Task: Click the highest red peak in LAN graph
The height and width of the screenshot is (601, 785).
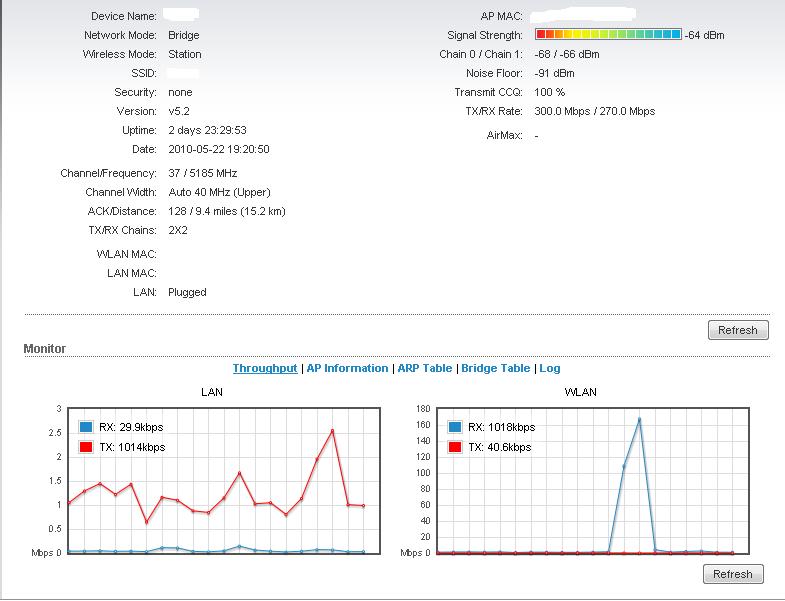Action: pos(332,431)
